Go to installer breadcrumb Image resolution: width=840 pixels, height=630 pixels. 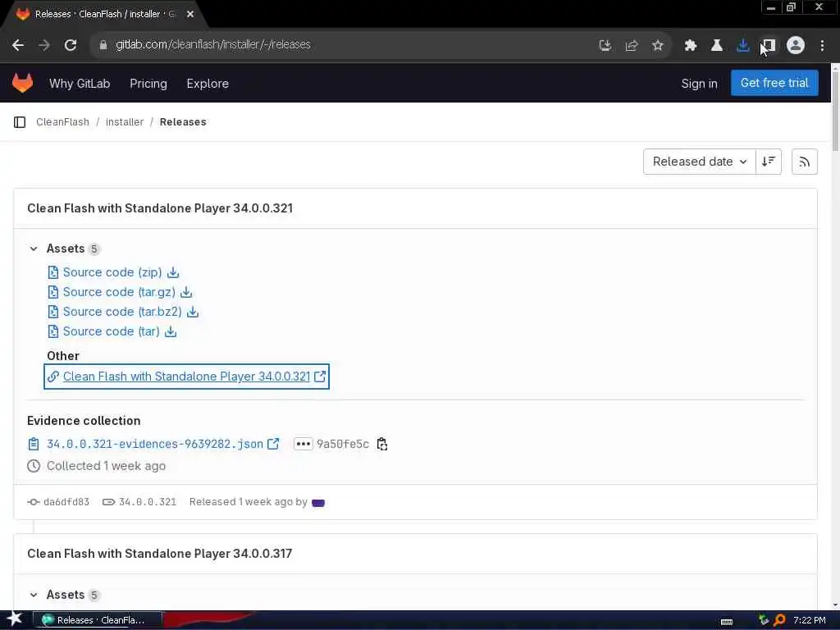tap(125, 122)
